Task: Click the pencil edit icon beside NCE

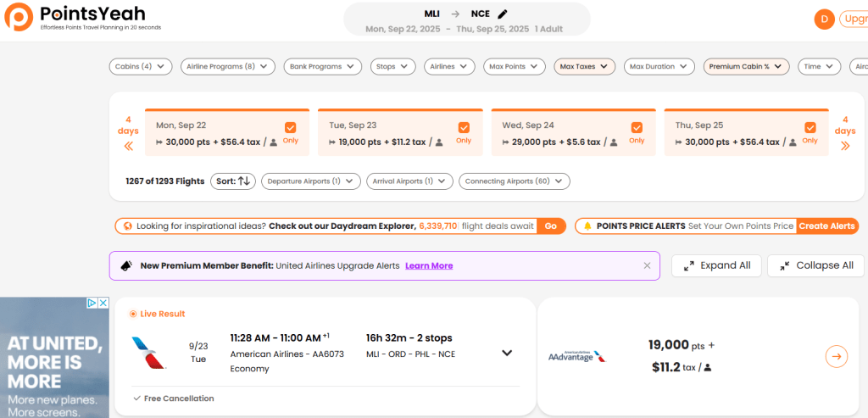Action: [x=503, y=14]
